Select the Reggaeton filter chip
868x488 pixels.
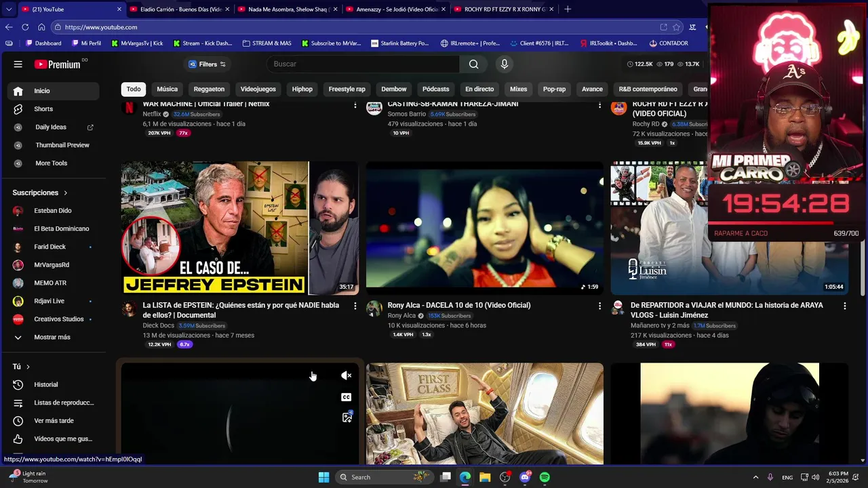[209, 89]
